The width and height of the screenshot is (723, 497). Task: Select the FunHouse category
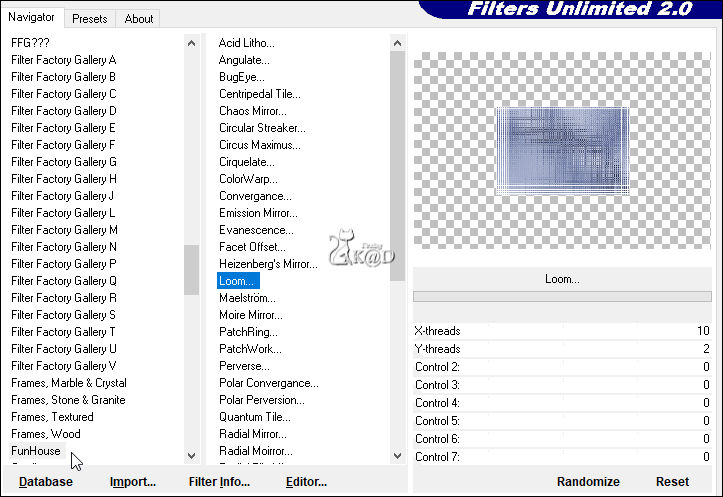[36, 451]
